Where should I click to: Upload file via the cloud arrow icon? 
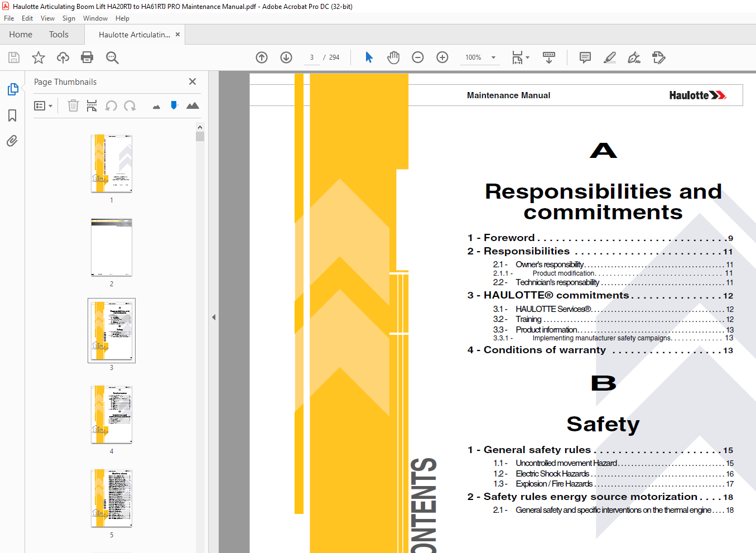[63, 57]
